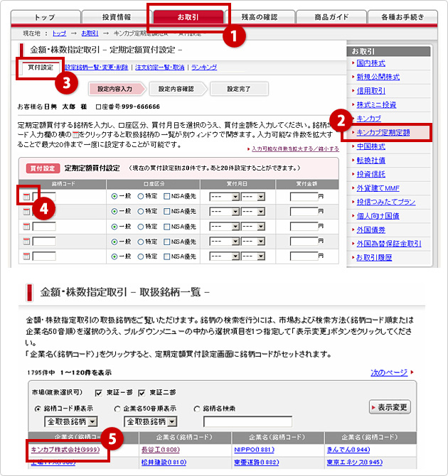
Task: Open 全取扱銘柄 dropdown under 企業名50音順表示
Action: coord(151,421)
